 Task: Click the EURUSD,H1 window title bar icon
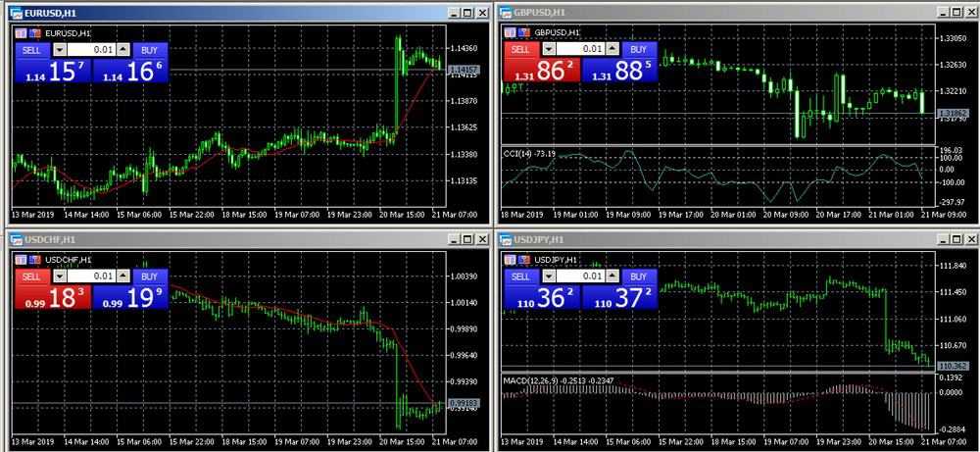pos(17,12)
